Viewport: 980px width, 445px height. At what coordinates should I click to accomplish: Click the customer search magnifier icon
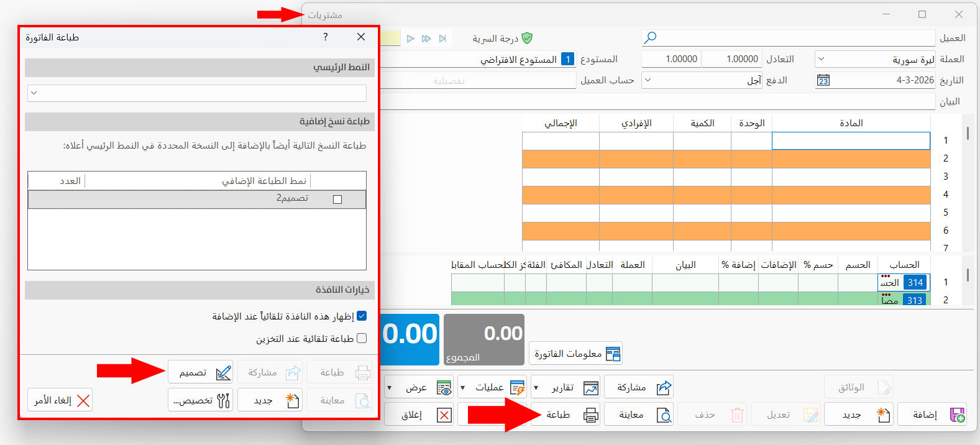[650, 38]
